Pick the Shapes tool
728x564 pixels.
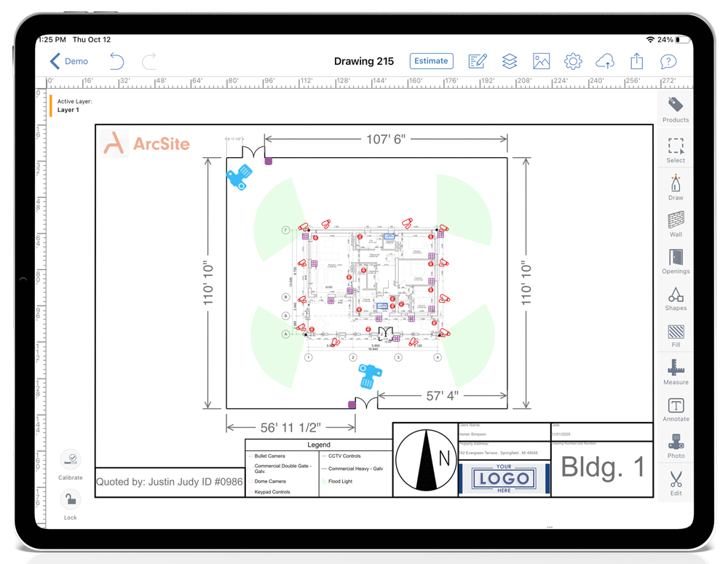[x=675, y=297]
